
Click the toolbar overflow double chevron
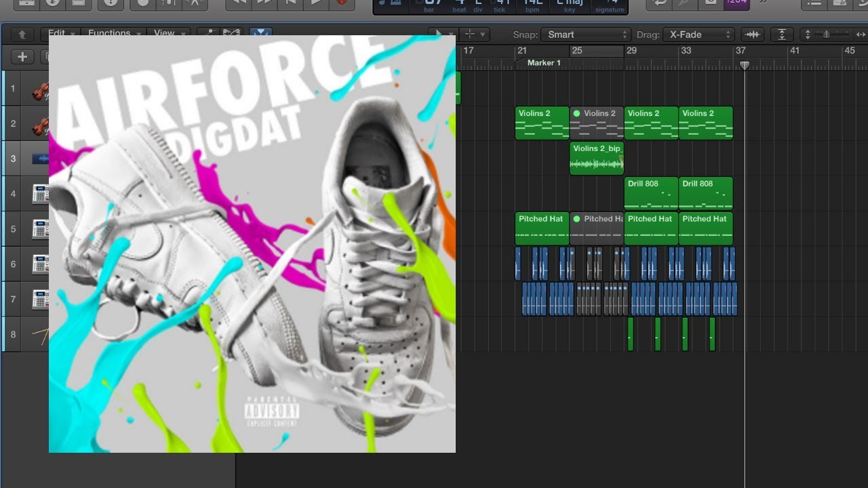click(764, 3)
